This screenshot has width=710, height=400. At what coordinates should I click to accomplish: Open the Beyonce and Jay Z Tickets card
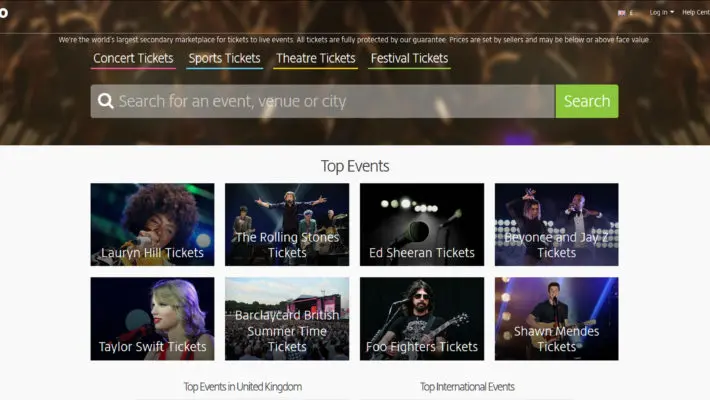click(556, 224)
